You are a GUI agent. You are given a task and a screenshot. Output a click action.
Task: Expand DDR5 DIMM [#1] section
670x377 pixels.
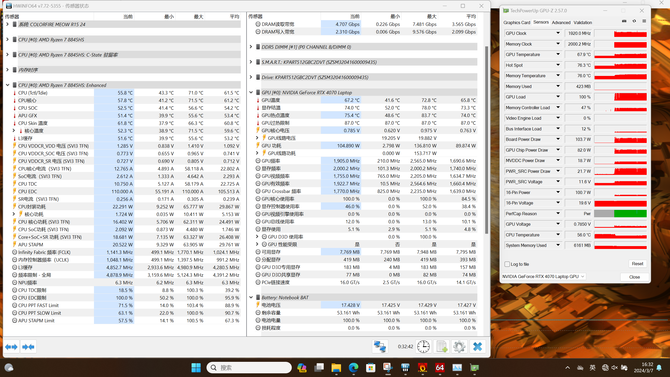coord(251,47)
